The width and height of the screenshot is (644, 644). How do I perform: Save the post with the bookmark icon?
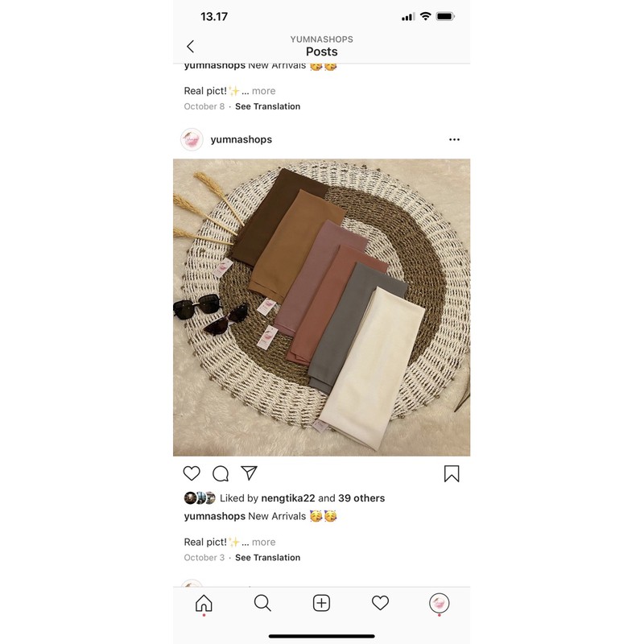(x=452, y=473)
